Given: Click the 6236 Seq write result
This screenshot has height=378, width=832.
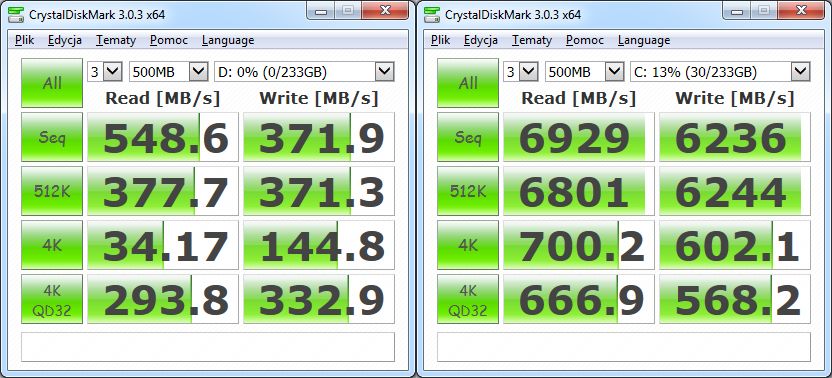Looking at the screenshot, I should (735, 137).
